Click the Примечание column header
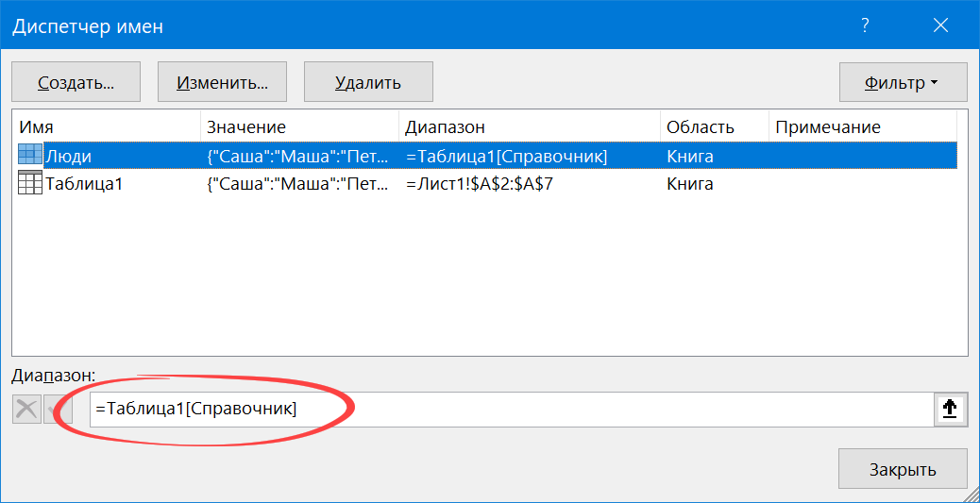The height and width of the screenshot is (503, 980). pyautogui.click(x=863, y=126)
